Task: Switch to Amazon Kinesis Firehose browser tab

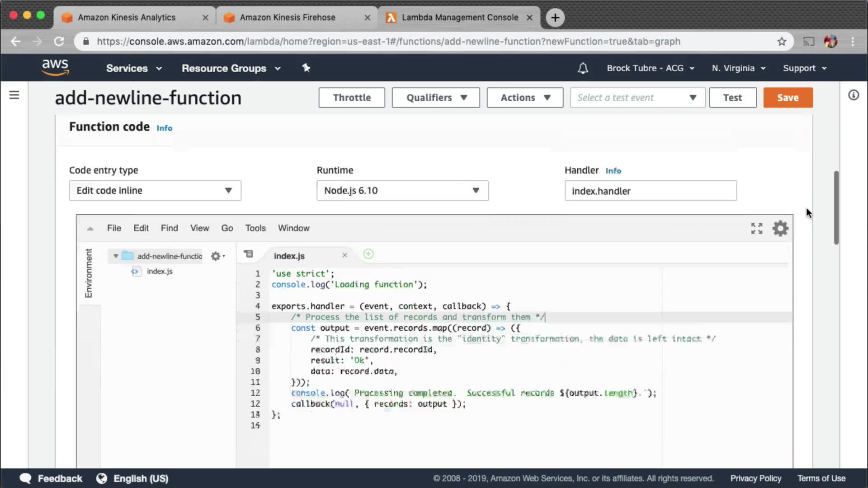Action: pos(288,17)
